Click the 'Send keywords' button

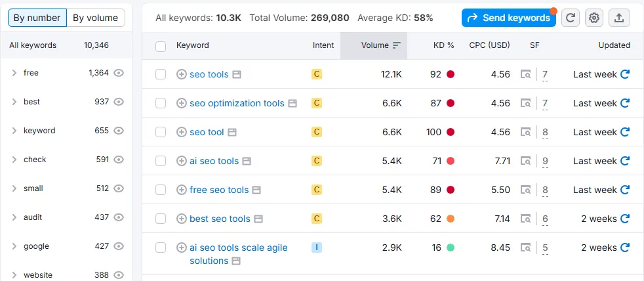click(508, 18)
